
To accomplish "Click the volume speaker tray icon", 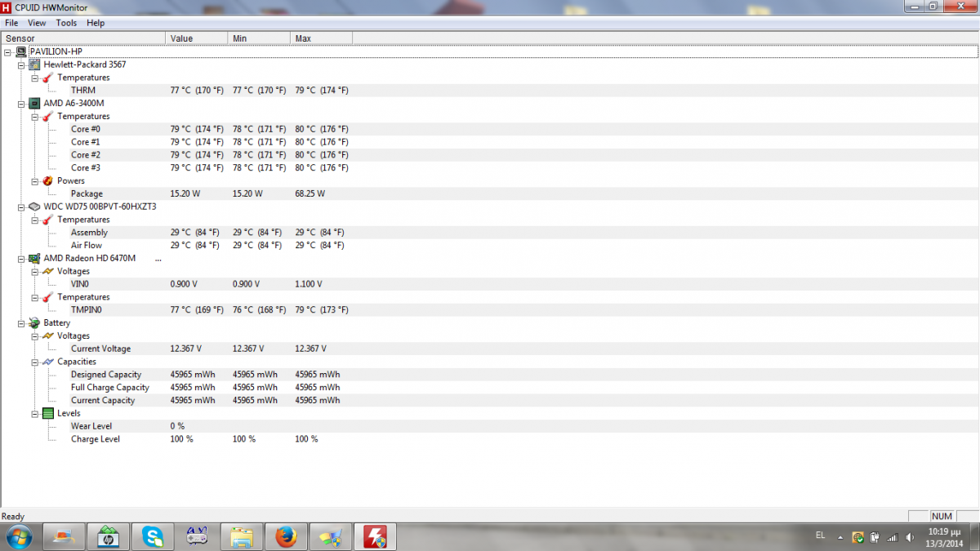I will pos(910,536).
